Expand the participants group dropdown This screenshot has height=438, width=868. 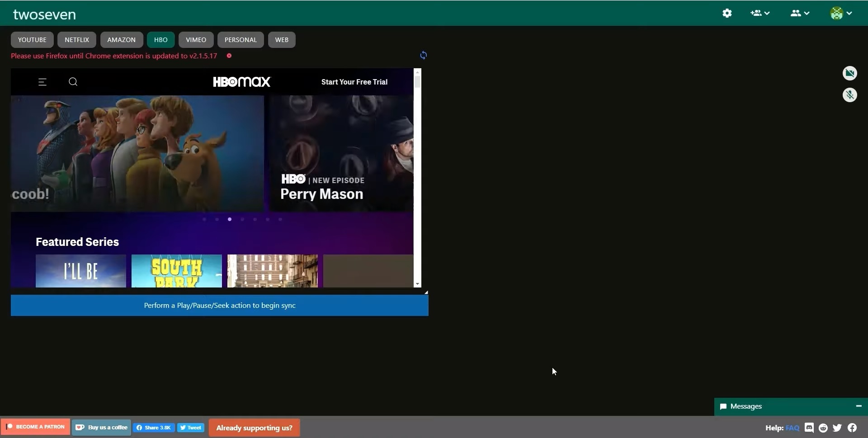799,13
